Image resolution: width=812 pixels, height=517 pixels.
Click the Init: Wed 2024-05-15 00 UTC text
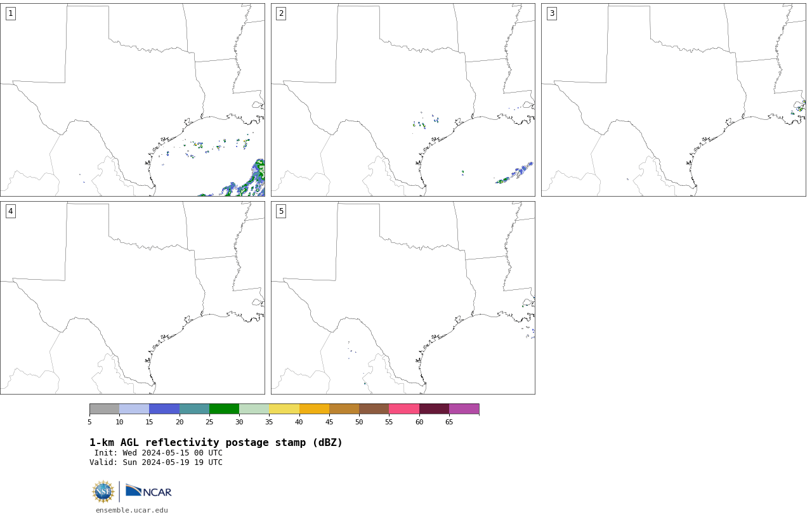(159, 453)
